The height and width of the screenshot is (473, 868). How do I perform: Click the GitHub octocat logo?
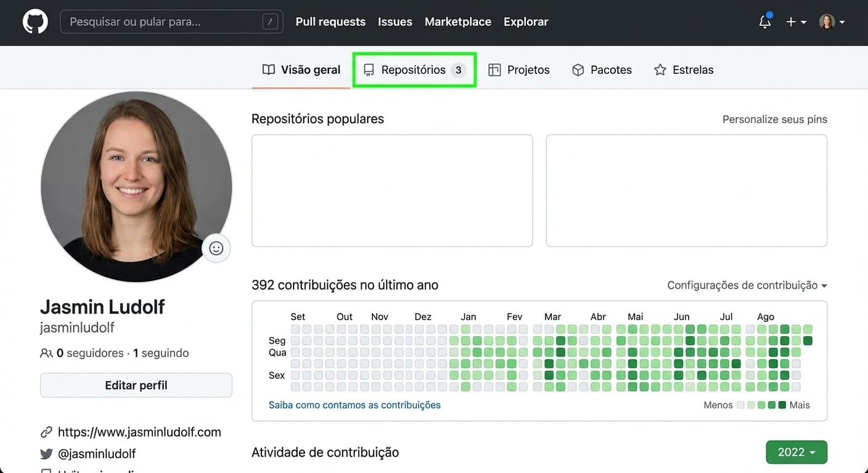coord(35,22)
